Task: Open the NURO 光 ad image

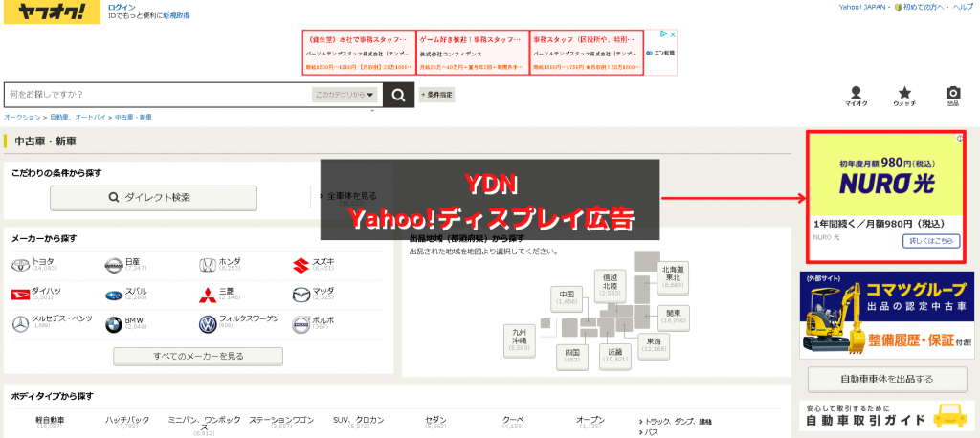Action: click(x=885, y=176)
